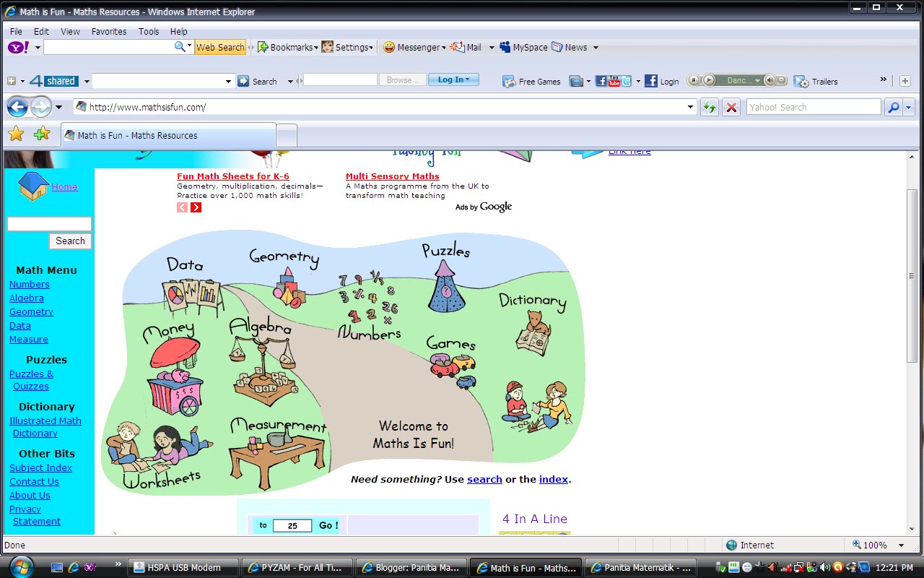The image size is (924, 578).
Task: Click the Algebra link in Math Menu
Action: (27, 298)
